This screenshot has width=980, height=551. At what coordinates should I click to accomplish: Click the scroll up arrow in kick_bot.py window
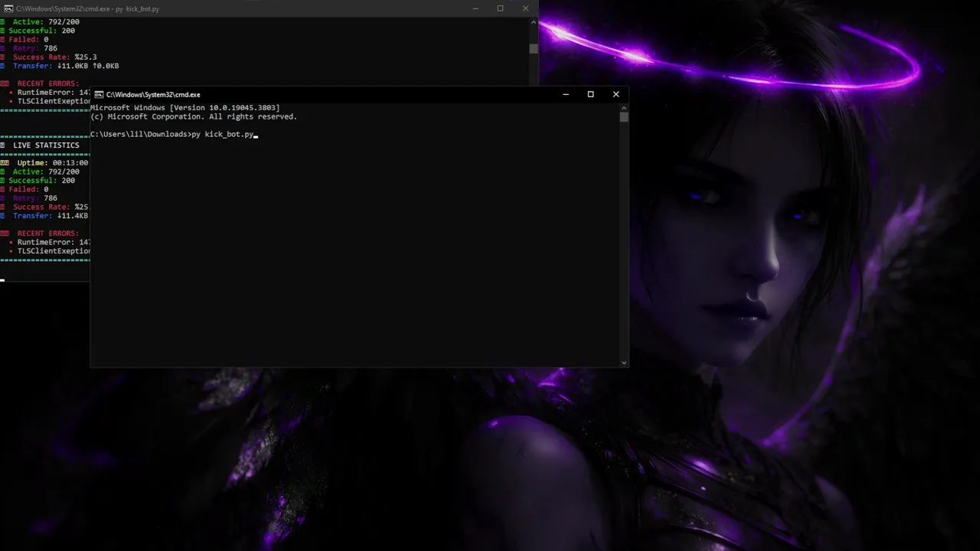(x=534, y=22)
